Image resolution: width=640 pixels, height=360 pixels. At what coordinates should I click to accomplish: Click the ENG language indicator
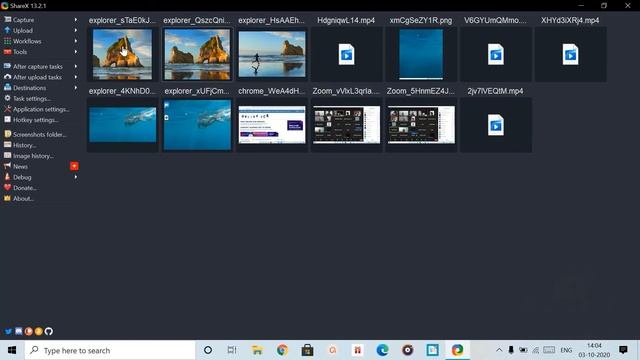tap(566, 350)
